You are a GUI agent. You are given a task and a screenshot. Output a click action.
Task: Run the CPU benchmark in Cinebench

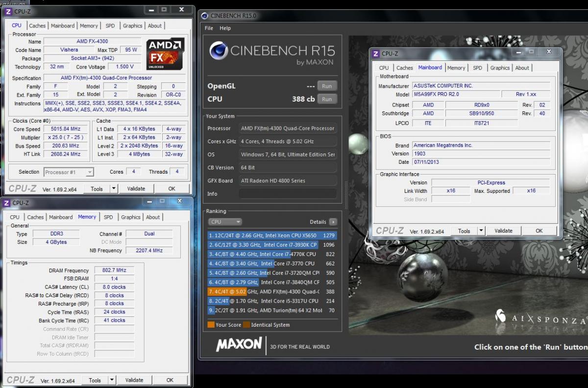click(x=327, y=99)
